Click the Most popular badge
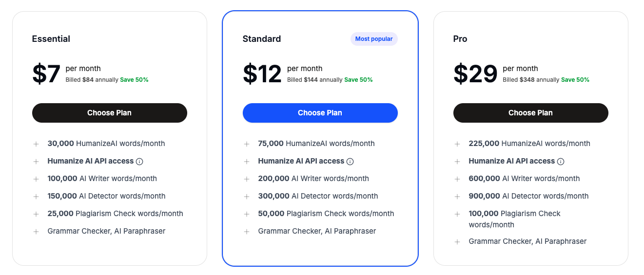The image size is (644, 275). (x=374, y=39)
